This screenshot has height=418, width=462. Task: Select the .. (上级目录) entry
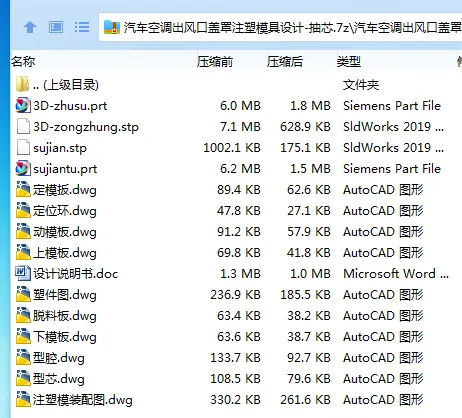coord(66,85)
